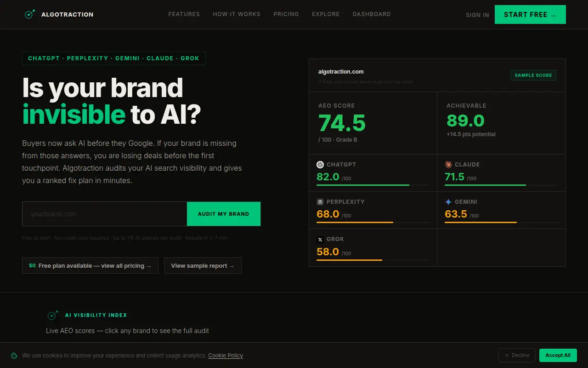
Task: Click the Gemini sparkle icon
Action: click(x=448, y=202)
